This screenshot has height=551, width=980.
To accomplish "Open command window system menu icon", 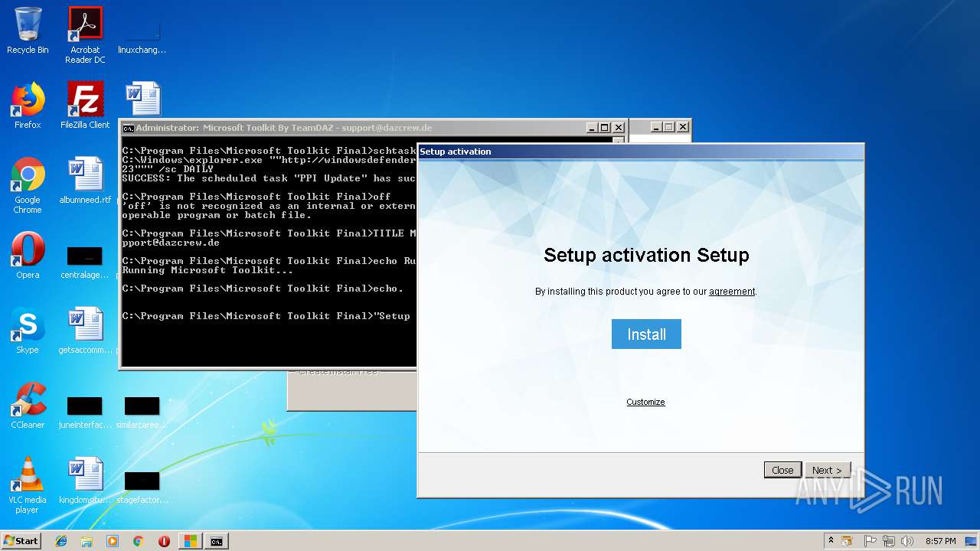I will pos(128,128).
